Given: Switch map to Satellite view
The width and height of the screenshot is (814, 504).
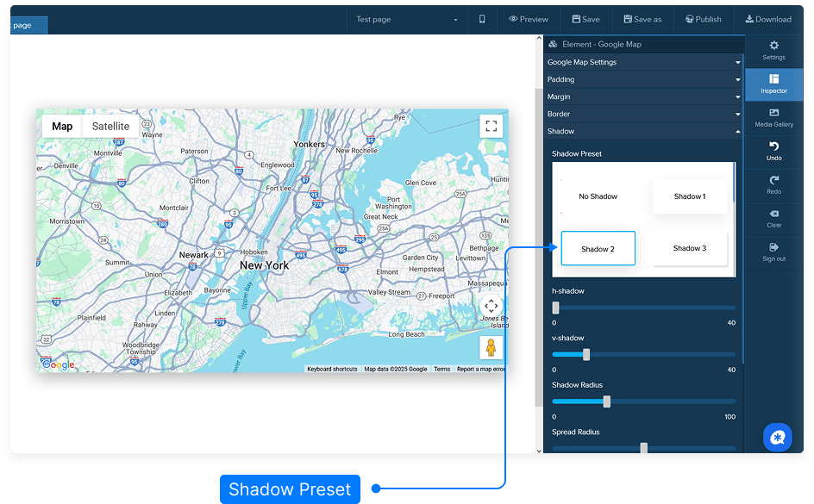Looking at the screenshot, I should (x=110, y=127).
